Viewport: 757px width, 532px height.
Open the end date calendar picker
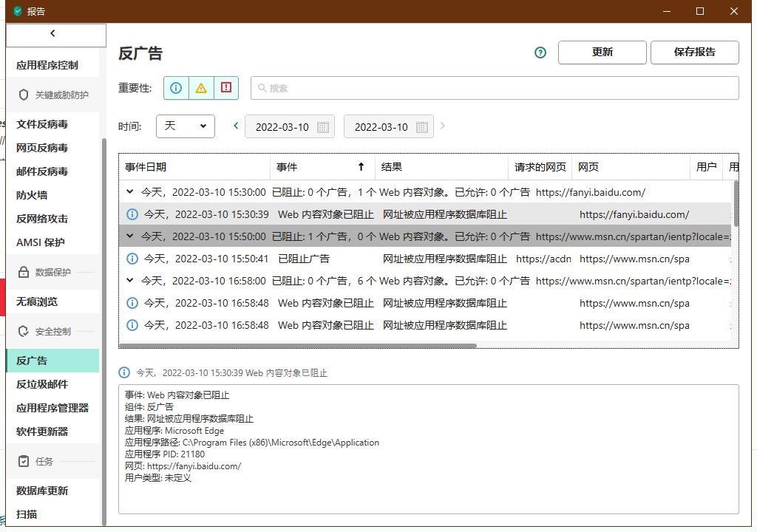422,127
